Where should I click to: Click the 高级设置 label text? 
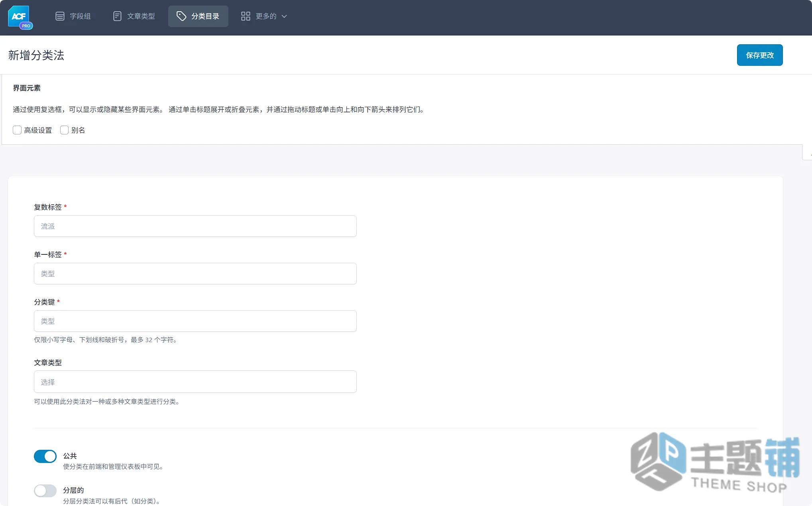pyautogui.click(x=38, y=130)
